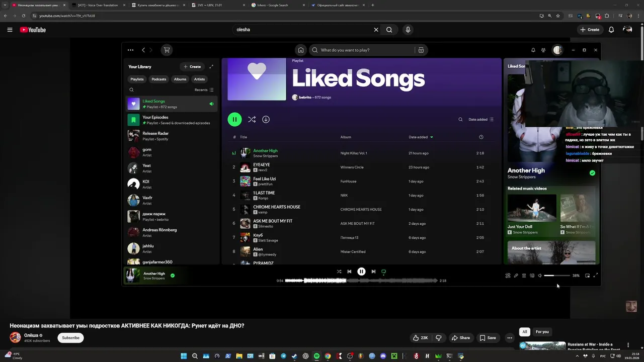Open Spotify profile avatar menu
644x362 pixels.
[557, 50]
